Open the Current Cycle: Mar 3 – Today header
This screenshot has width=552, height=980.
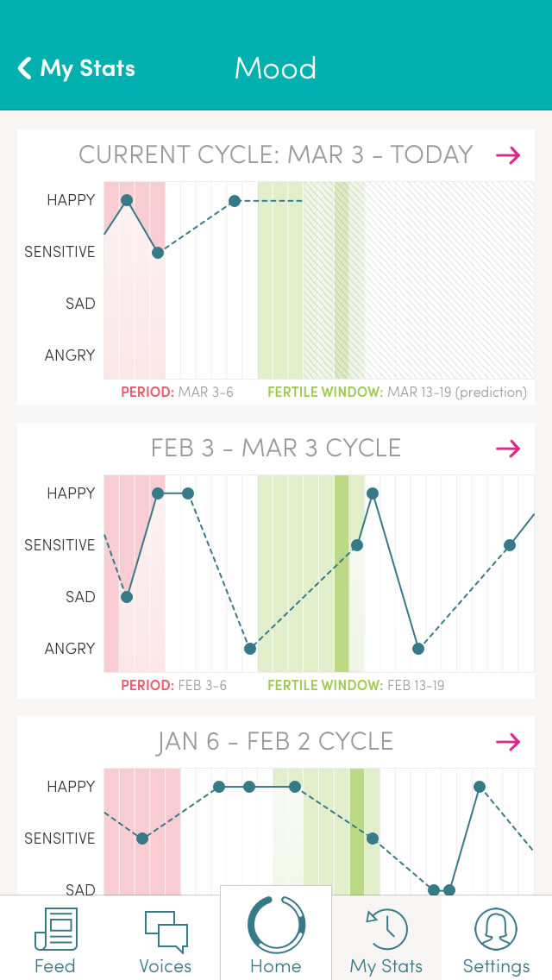point(276,155)
